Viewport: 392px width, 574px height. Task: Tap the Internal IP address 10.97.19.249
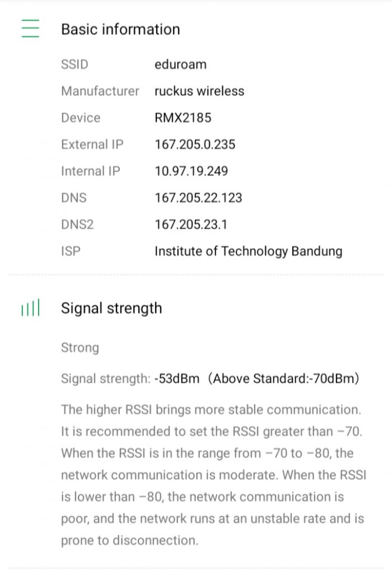(192, 171)
